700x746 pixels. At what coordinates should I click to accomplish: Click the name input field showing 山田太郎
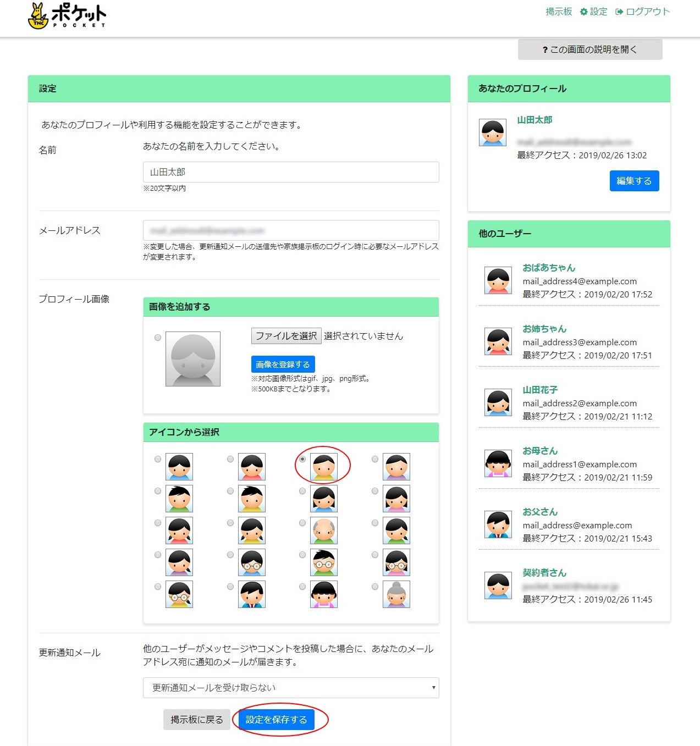pos(290,172)
